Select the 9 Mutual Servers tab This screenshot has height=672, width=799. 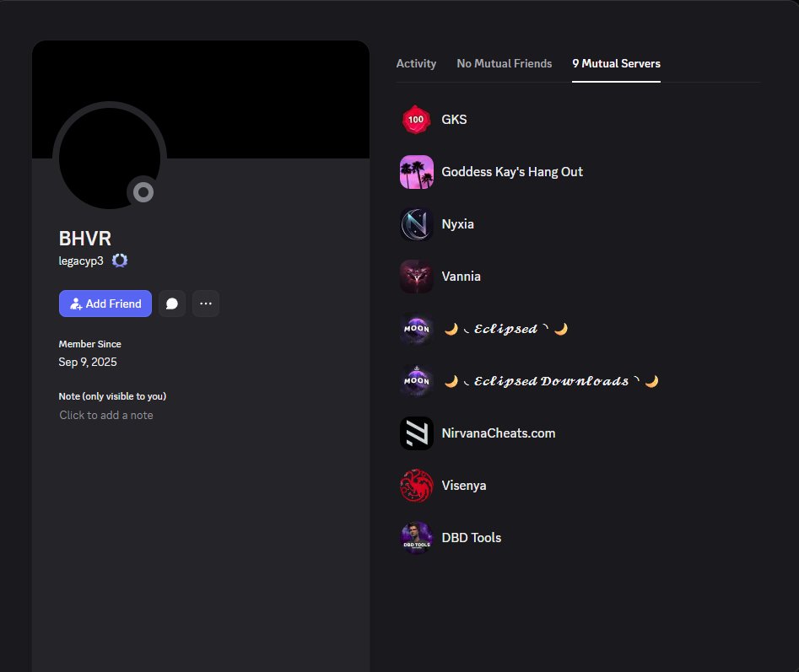(x=616, y=63)
